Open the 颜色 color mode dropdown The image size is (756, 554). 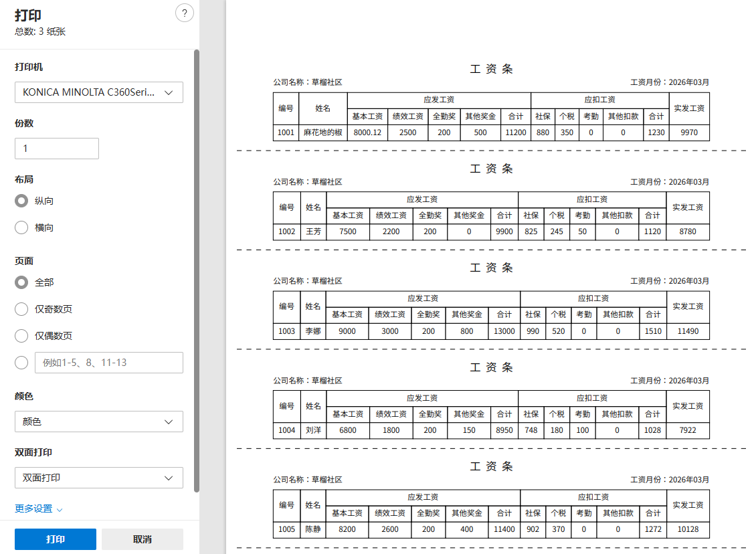99,422
